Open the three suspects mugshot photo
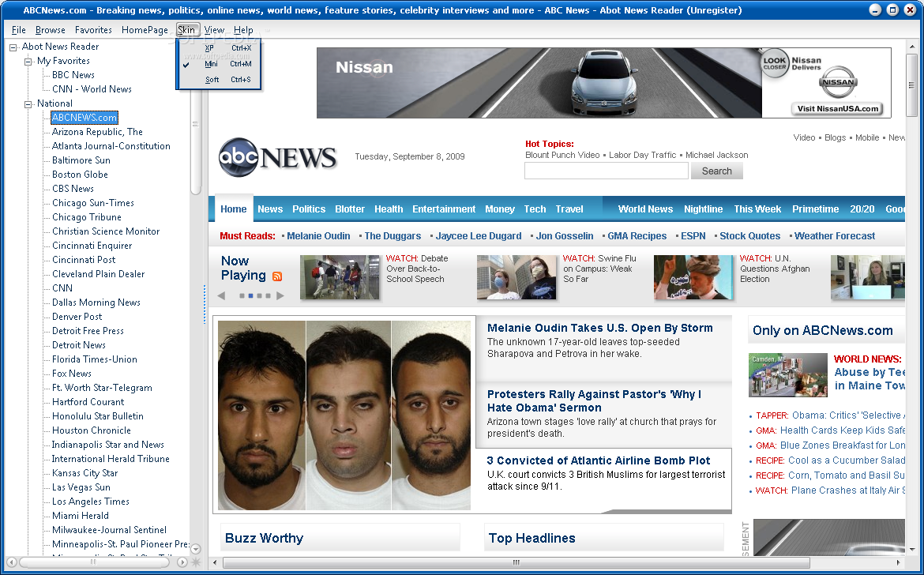This screenshot has height=575, width=924. point(344,415)
